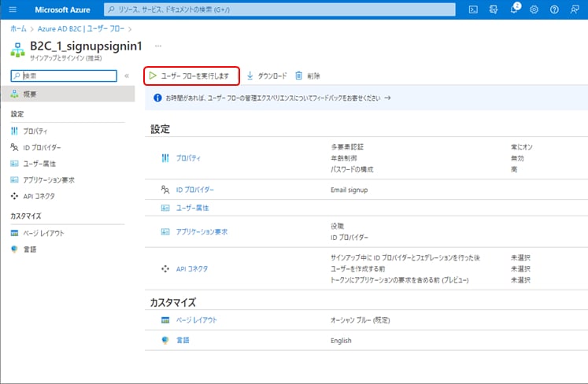Click the download arrow icon

point(250,76)
